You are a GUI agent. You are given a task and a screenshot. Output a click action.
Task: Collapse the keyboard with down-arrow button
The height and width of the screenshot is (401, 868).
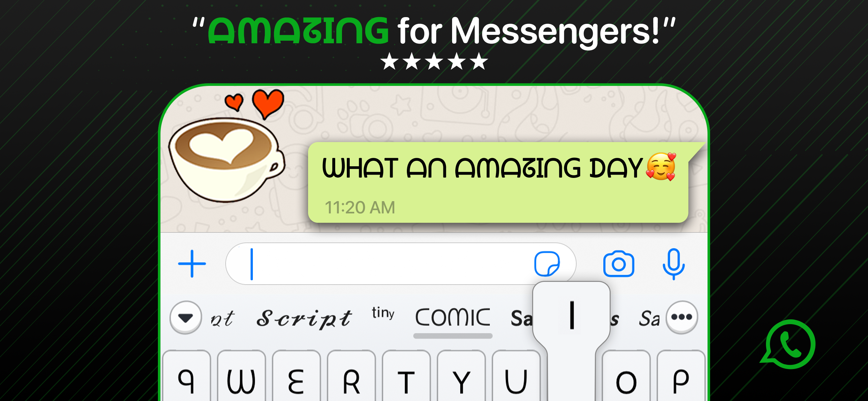coord(186,317)
